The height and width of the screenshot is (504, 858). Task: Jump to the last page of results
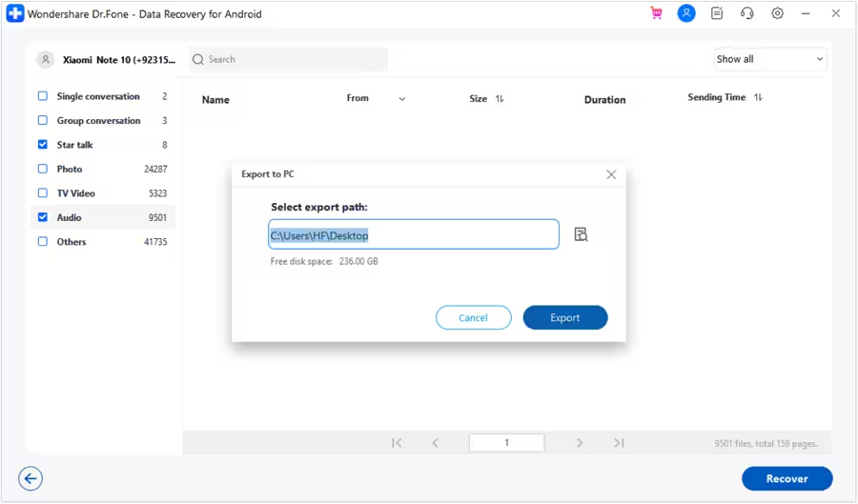619,443
